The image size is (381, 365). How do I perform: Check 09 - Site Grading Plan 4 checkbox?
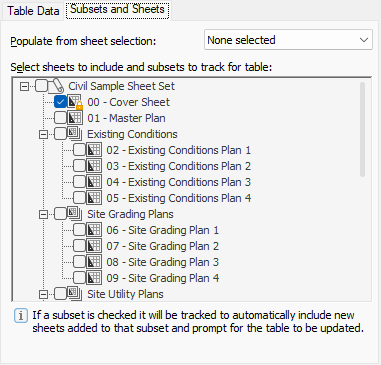pos(79,278)
